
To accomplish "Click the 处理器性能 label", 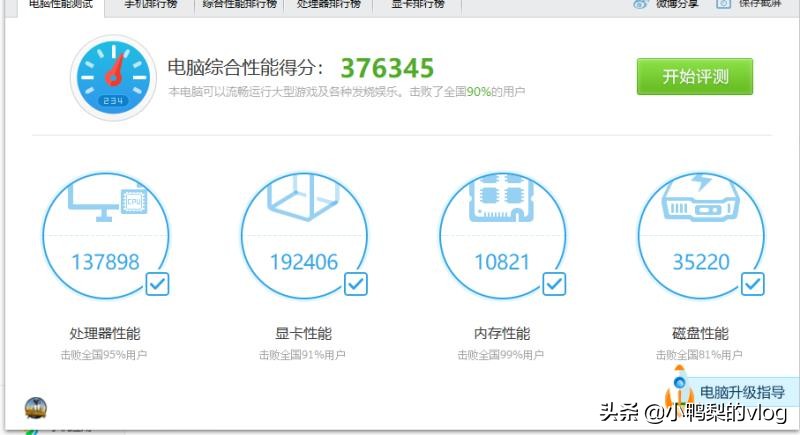I will point(105,334).
